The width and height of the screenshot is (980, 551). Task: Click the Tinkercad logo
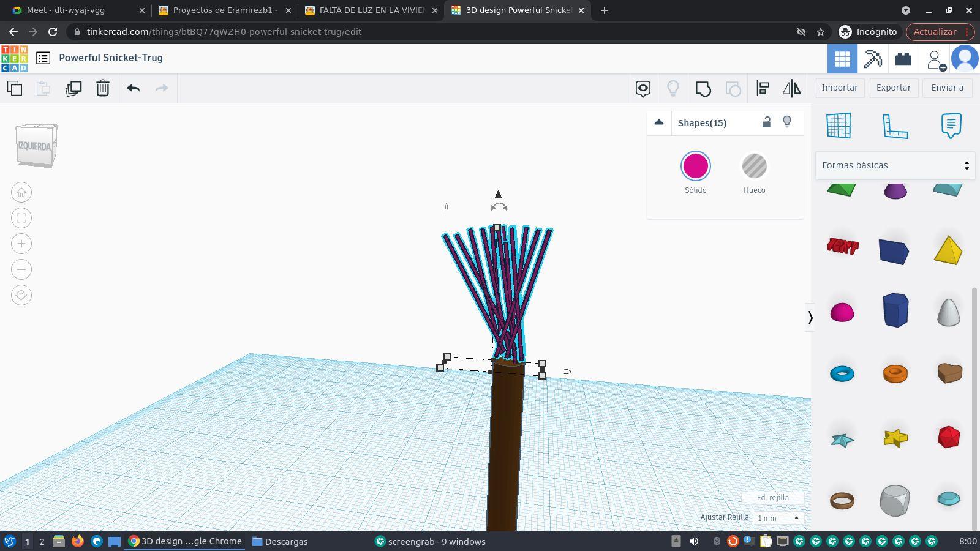tap(14, 58)
